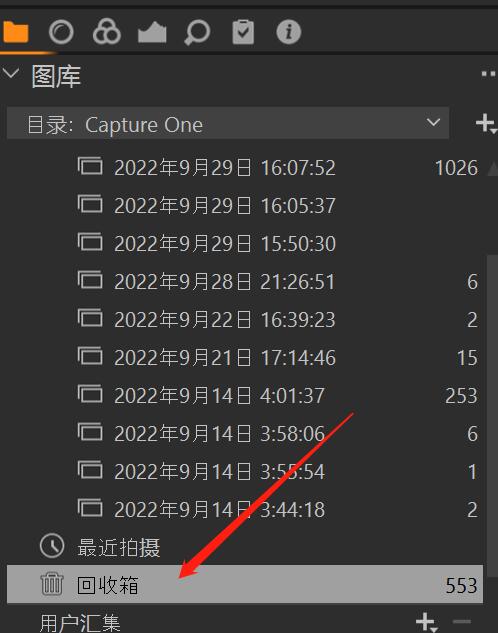Open the Exposure histogram tool tab
The image size is (498, 633).
click(152, 33)
